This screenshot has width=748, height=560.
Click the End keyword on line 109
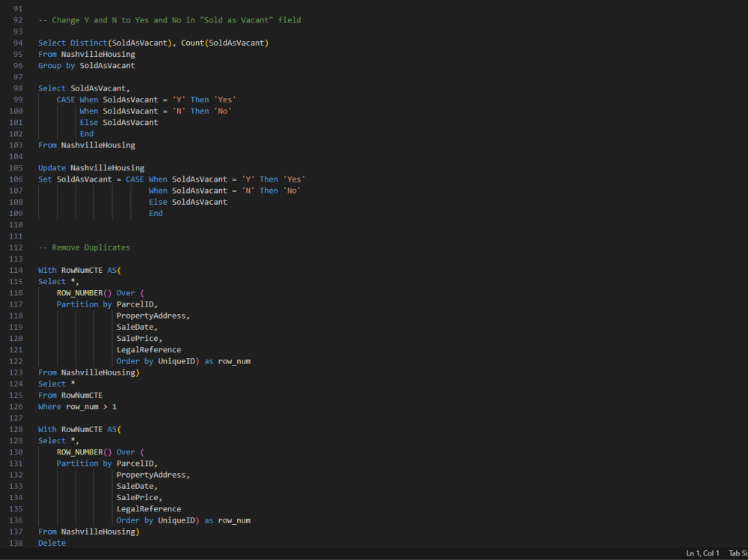click(156, 213)
